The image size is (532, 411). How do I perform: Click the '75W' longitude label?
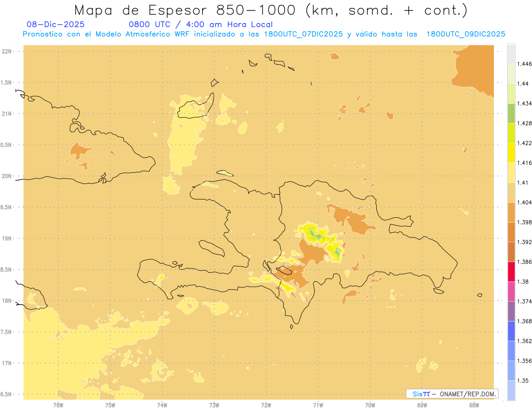110,405
